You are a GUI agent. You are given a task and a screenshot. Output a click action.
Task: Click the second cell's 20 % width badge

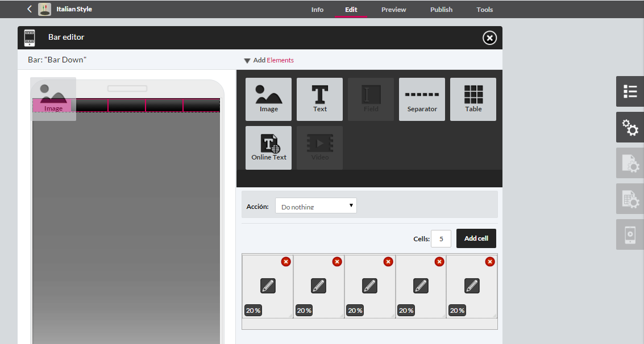tap(304, 311)
